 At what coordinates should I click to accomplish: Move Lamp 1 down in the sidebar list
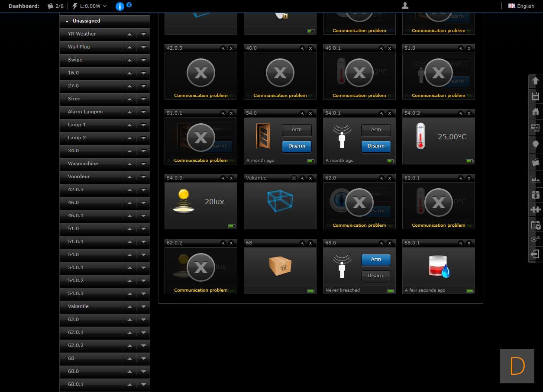pyautogui.click(x=144, y=125)
